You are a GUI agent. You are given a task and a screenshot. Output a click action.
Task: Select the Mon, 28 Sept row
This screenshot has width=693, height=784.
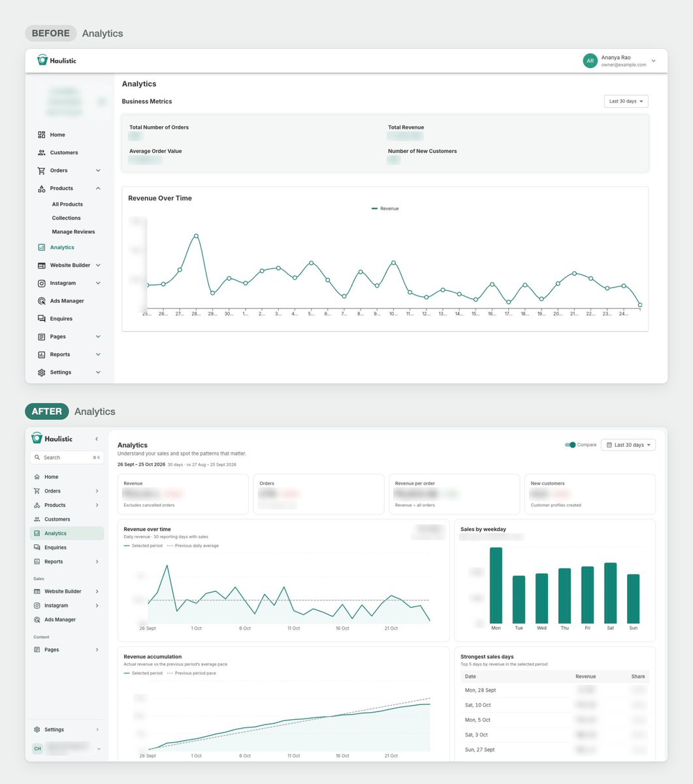pyautogui.click(x=555, y=690)
